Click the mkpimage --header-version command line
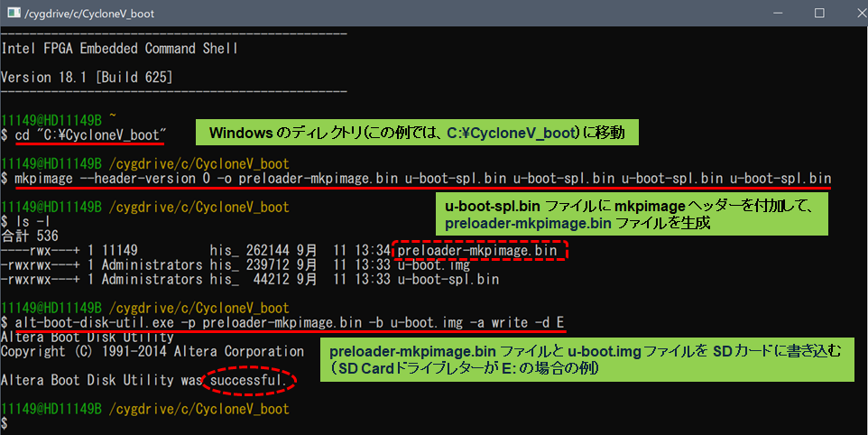Image resolution: width=868 pixels, height=435 pixels. pos(416,178)
